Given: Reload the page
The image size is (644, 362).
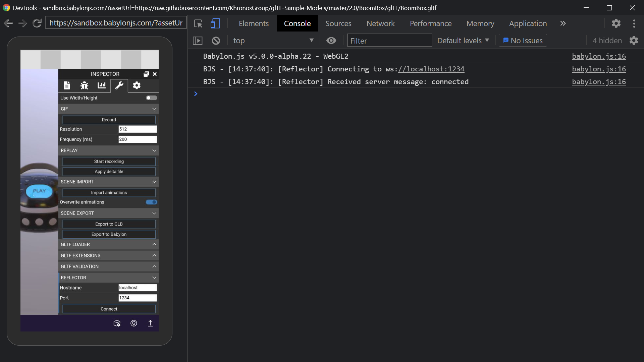Looking at the screenshot, I should tap(37, 23).
